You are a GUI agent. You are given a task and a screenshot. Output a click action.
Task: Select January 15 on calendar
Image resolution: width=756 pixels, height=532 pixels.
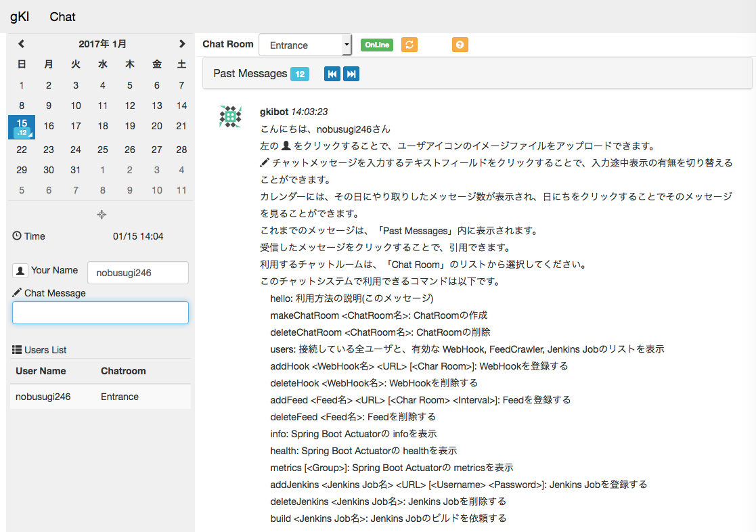[22, 127]
